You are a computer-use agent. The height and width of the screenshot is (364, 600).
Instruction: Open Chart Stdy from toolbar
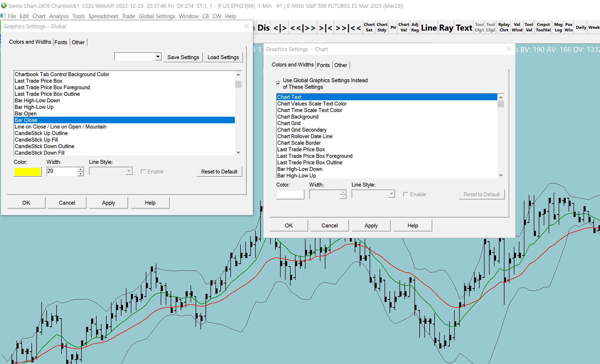(x=382, y=27)
